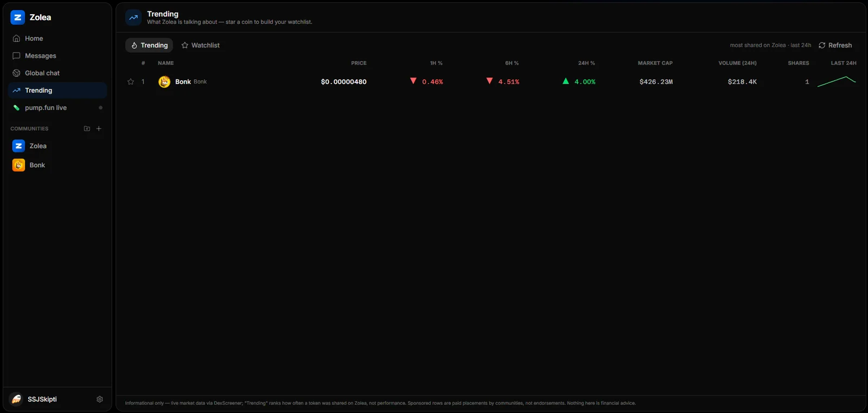
Task: Click the Bonk community logo icon
Action: (18, 165)
